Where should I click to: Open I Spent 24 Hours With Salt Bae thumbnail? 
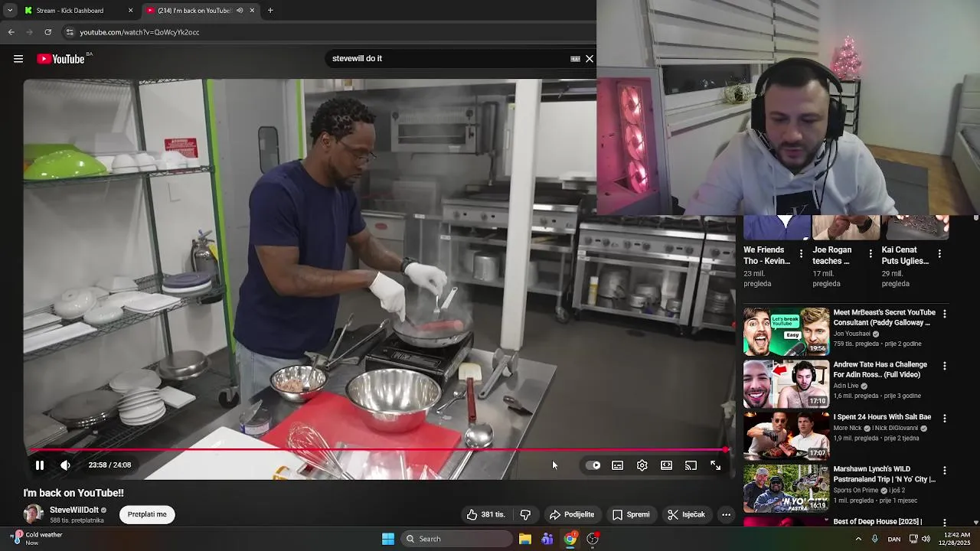(x=786, y=436)
